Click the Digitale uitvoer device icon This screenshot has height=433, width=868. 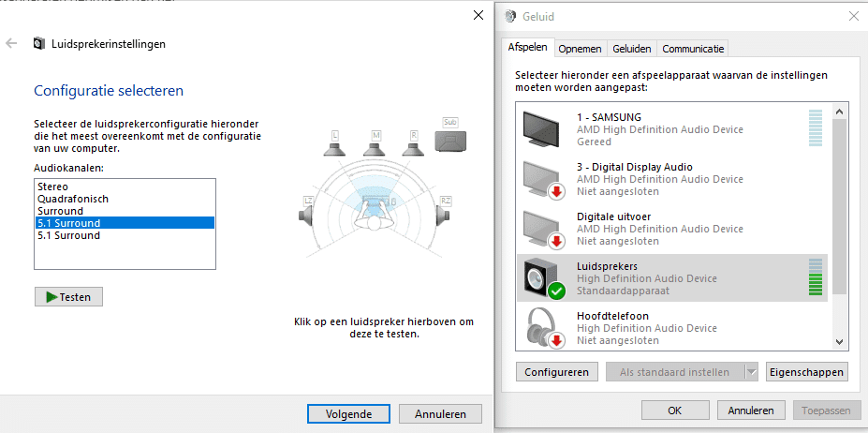(x=543, y=229)
